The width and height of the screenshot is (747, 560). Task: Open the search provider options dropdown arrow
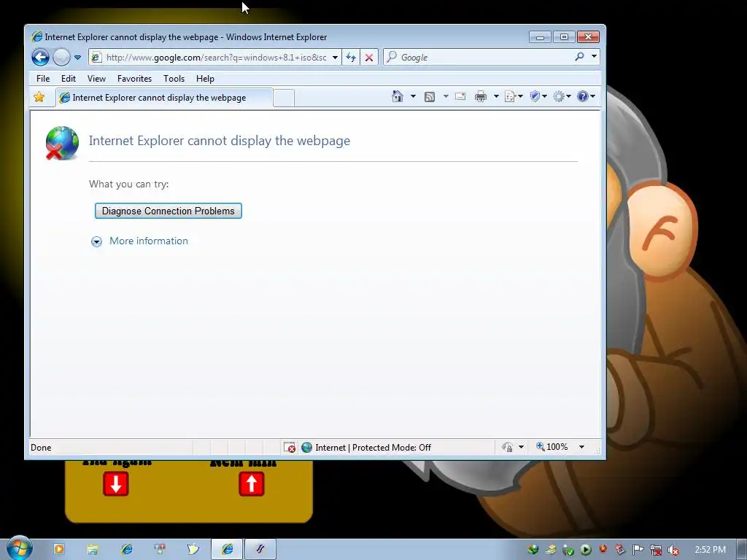594,56
